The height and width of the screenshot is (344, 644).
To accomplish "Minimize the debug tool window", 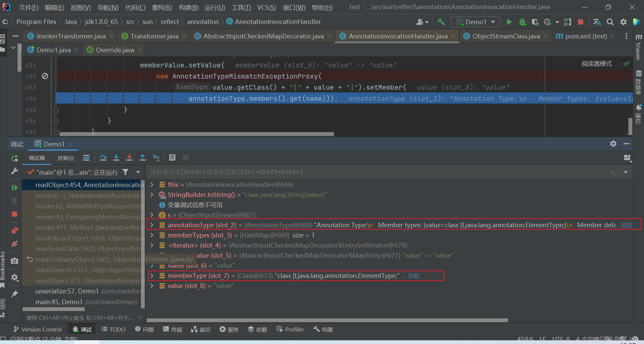I will point(626,144).
